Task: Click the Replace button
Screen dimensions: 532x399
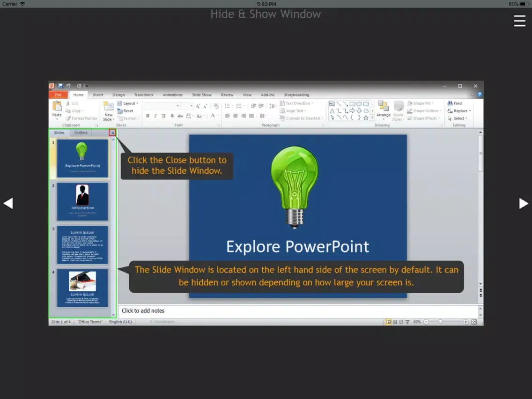Action: coord(459,111)
